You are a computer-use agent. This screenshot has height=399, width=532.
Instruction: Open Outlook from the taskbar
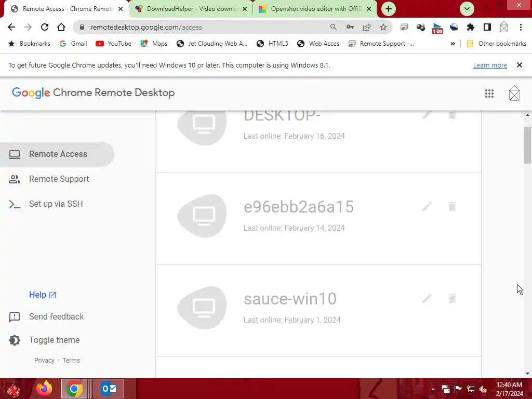click(109, 389)
